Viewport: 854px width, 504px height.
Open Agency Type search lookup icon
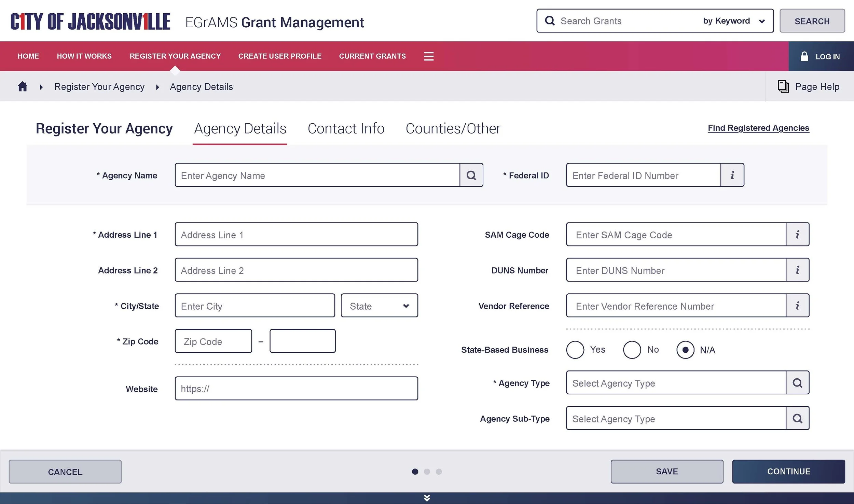pos(797,383)
